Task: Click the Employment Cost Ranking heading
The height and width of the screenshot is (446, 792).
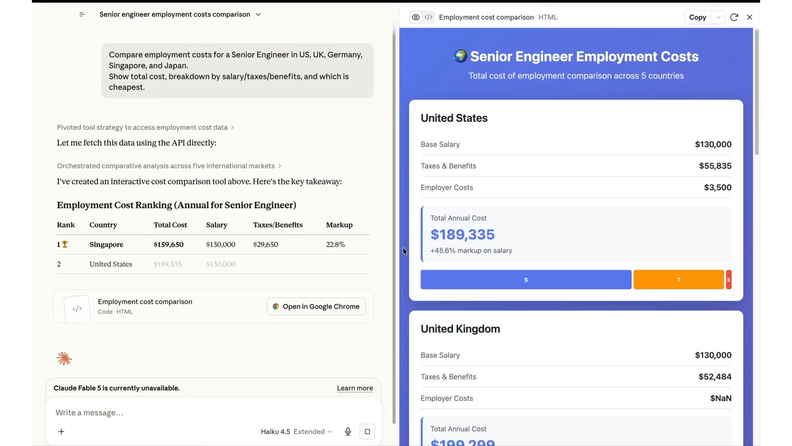Action: point(176,205)
